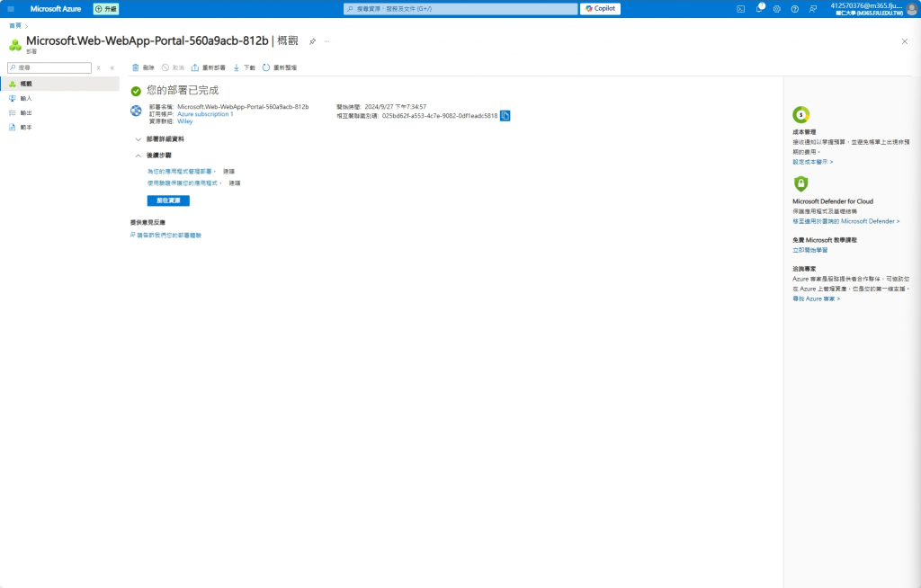Click 重新整理 refresh in toolbar
This screenshot has width=921, height=588.
pyautogui.click(x=280, y=67)
